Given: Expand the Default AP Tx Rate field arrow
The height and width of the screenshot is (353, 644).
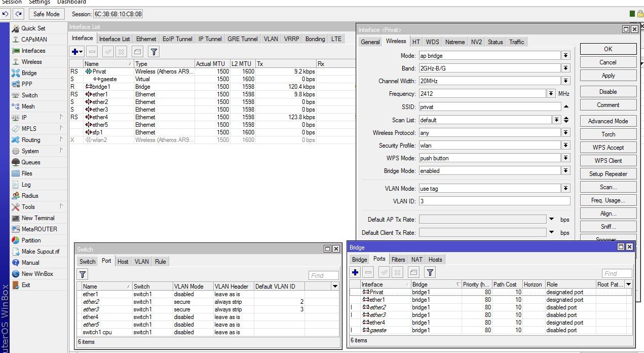Looking at the screenshot, I should (x=551, y=220).
